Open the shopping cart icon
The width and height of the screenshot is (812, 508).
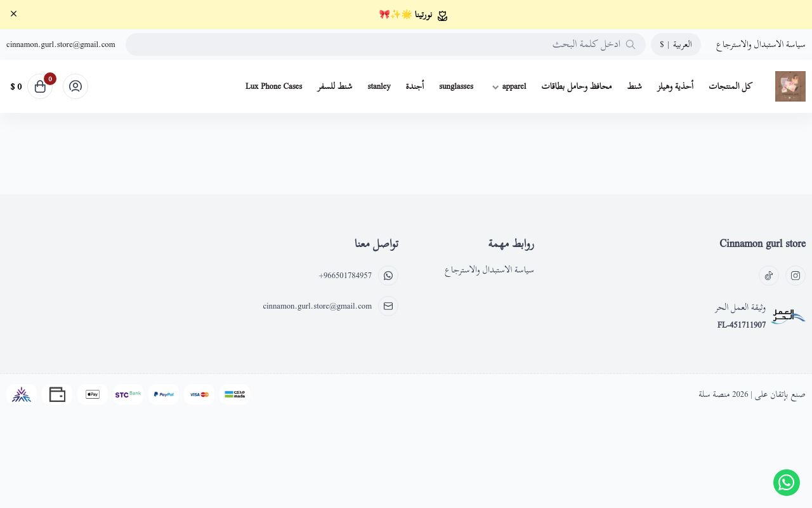click(40, 86)
